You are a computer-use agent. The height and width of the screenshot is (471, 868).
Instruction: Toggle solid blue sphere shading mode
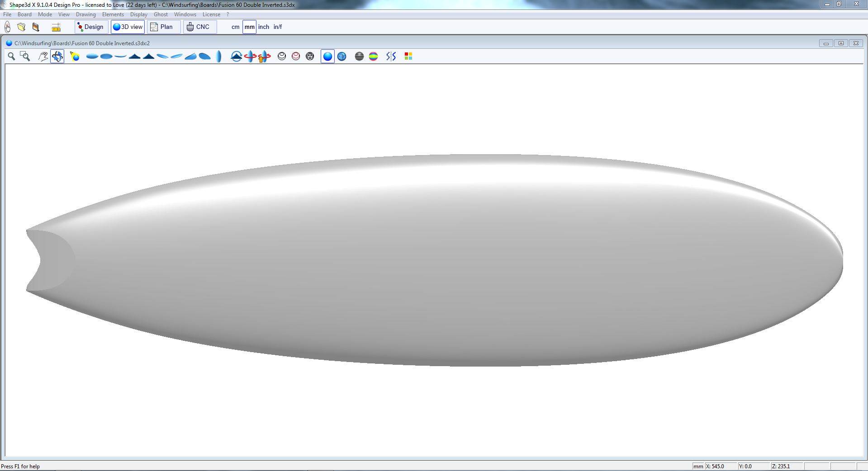tap(327, 56)
